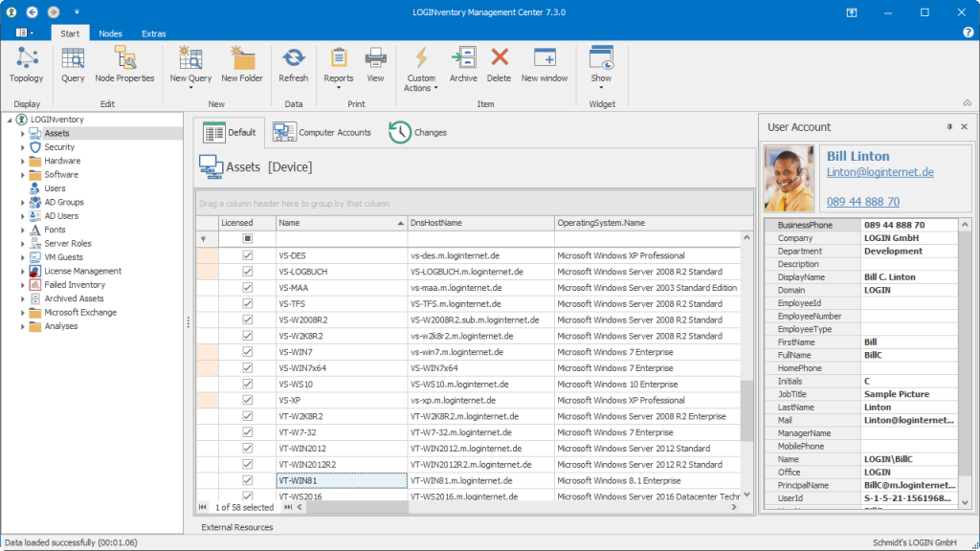Toggle Licensed checkbox for VS-XP

tap(248, 400)
